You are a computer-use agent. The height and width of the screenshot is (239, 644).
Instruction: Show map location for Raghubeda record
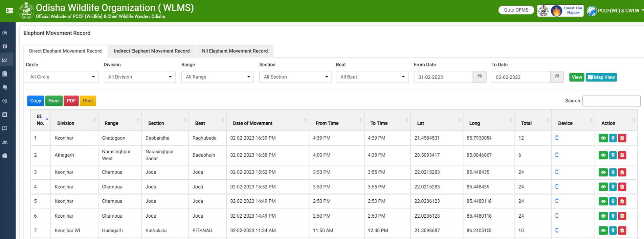pyautogui.click(x=613, y=138)
